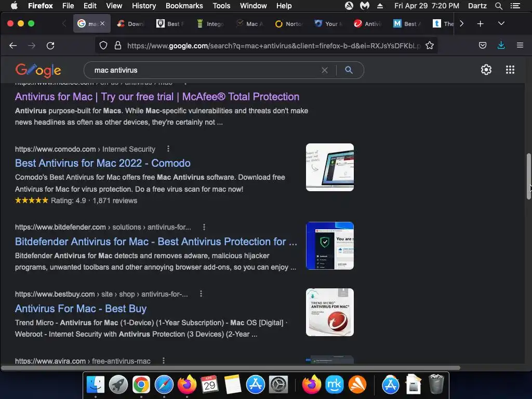Switch to the Download tab
The height and width of the screenshot is (399, 532).
click(x=131, y=24)
